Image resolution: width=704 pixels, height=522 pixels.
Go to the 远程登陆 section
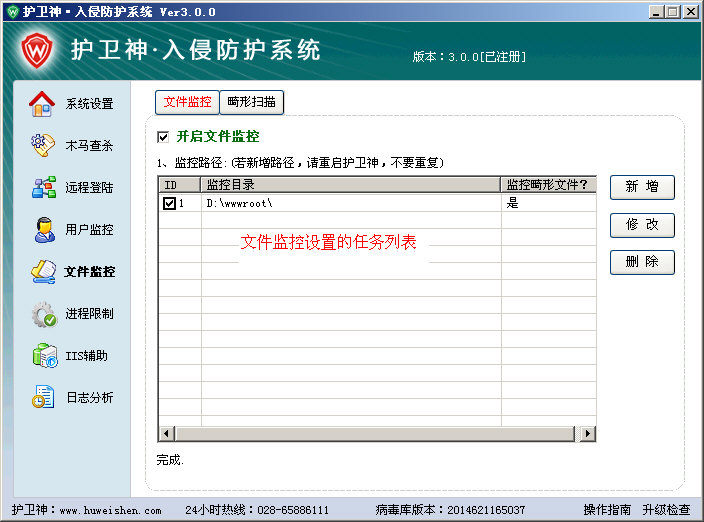89,188
